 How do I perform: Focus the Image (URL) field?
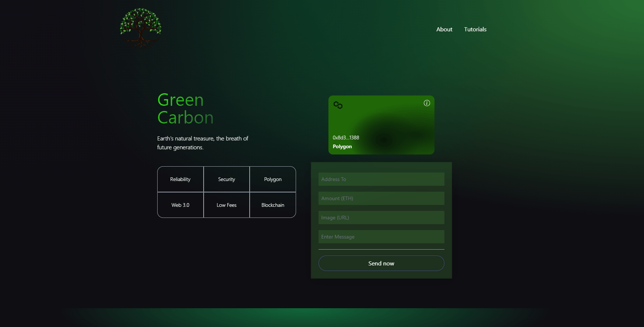tap(381, 218)
